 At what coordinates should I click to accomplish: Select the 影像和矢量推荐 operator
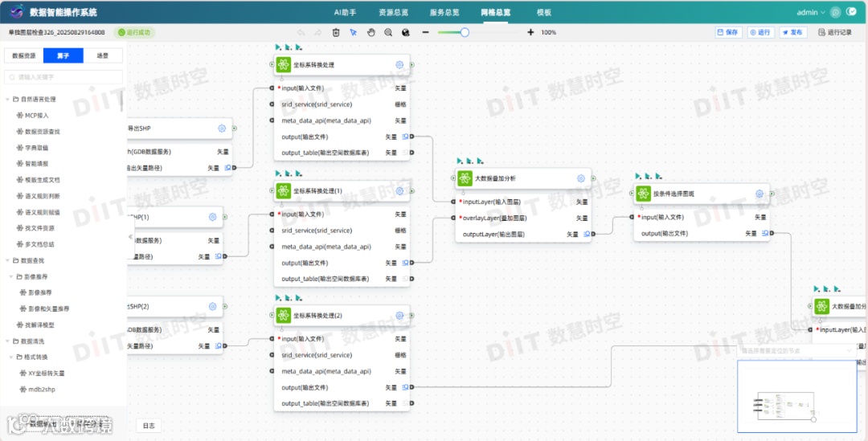[44, 308]
